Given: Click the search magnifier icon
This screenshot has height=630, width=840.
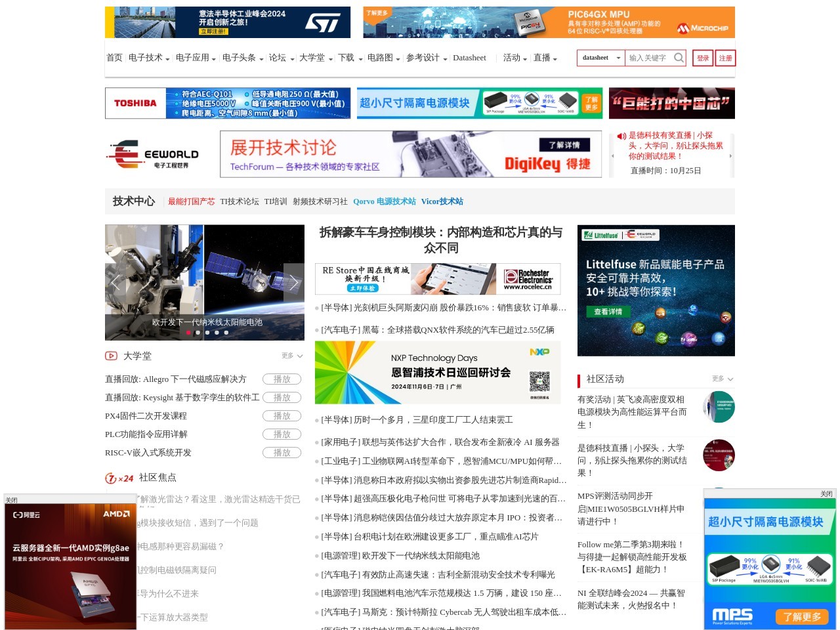Looking at the screenshot, I should [679, 58].
